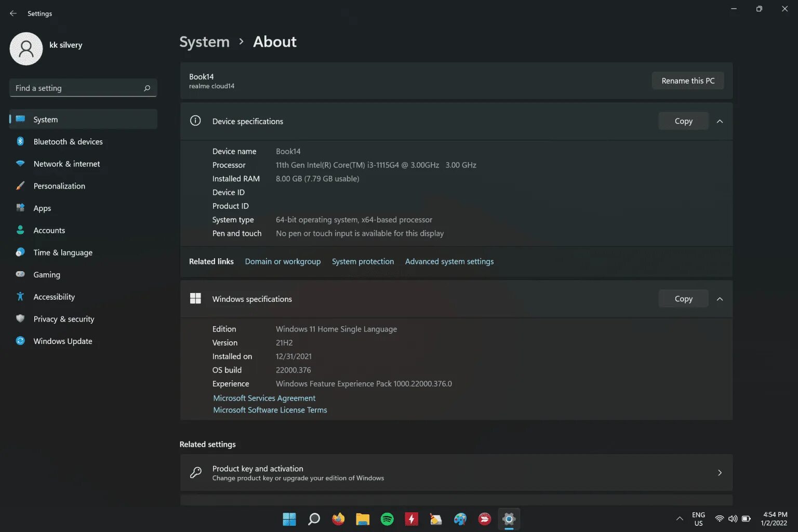Open Microsoft Software License Terms link
798x532 pixels.
tap(270, 410)
